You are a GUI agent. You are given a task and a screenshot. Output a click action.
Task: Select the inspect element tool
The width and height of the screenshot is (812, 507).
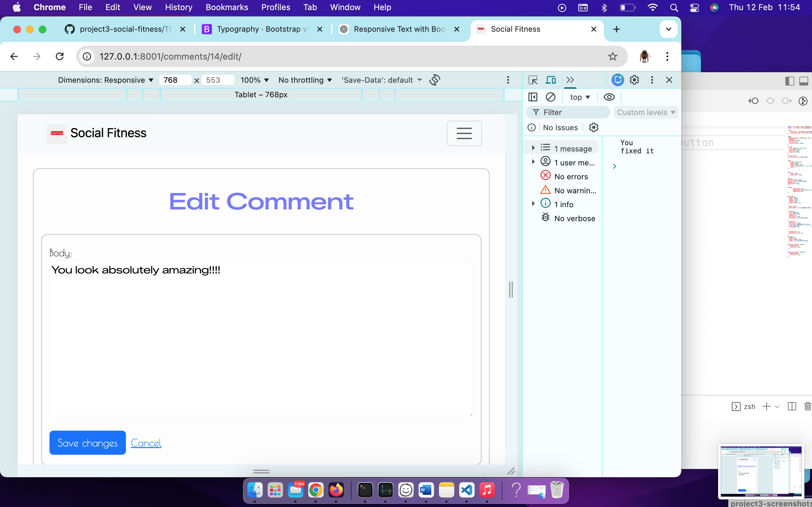[x=533, y=80]
